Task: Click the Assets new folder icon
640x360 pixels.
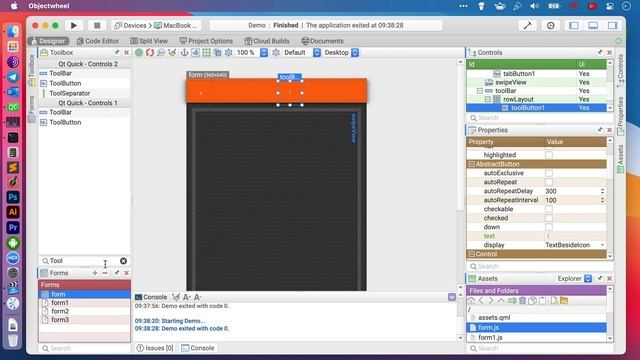Action: (564, 301)
